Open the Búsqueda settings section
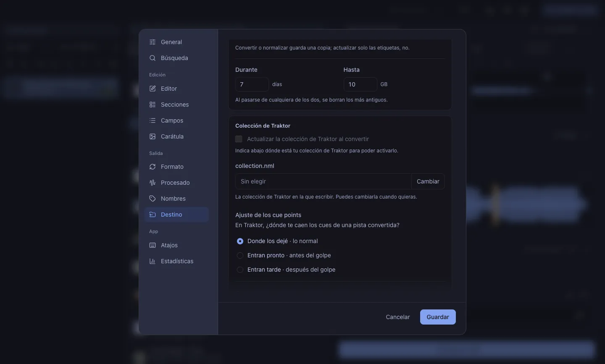 click(176, 58)
